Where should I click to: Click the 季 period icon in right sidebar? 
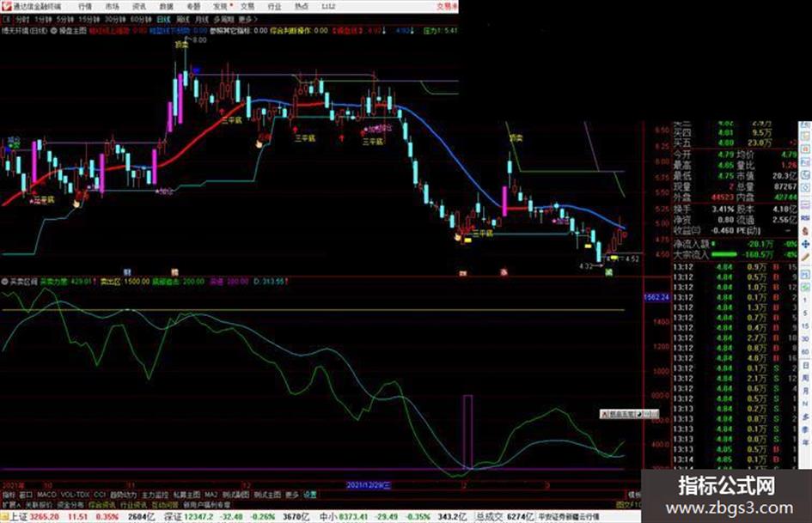805,430
